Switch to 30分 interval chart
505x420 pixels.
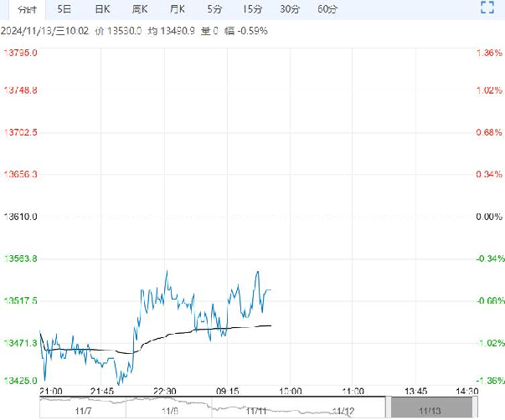[x=290, y=9]
